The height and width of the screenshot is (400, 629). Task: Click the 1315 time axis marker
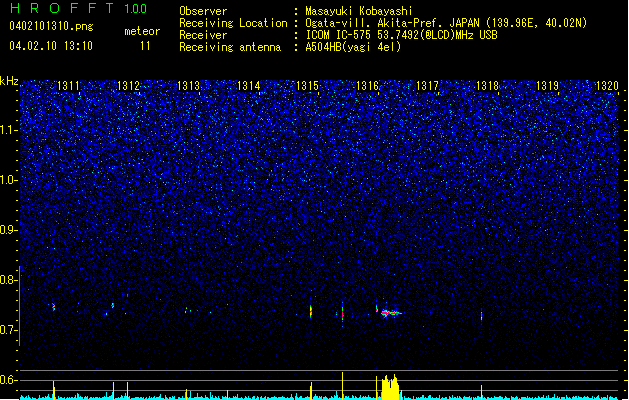pyautogui.click(x=307, y=86)
